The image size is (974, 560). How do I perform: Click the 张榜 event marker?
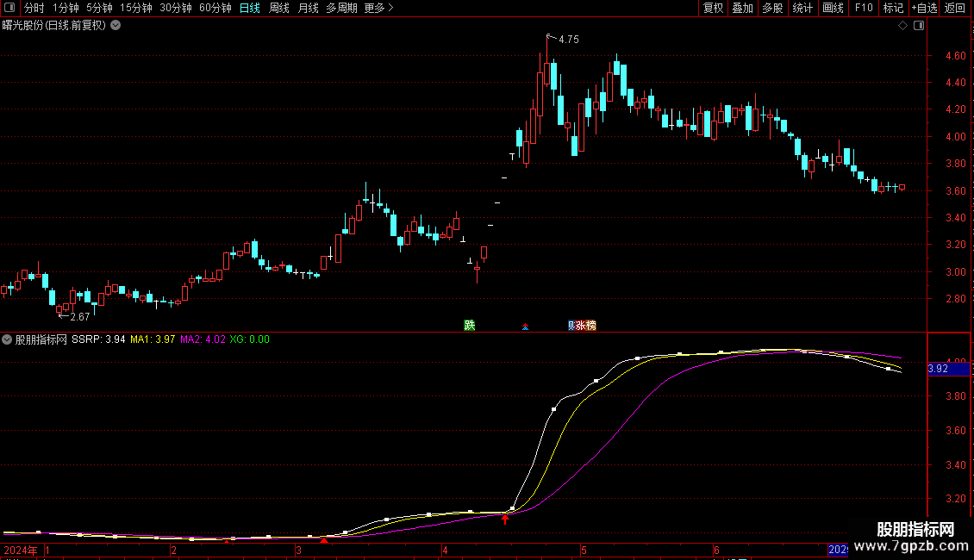click(x=586, y=326)
